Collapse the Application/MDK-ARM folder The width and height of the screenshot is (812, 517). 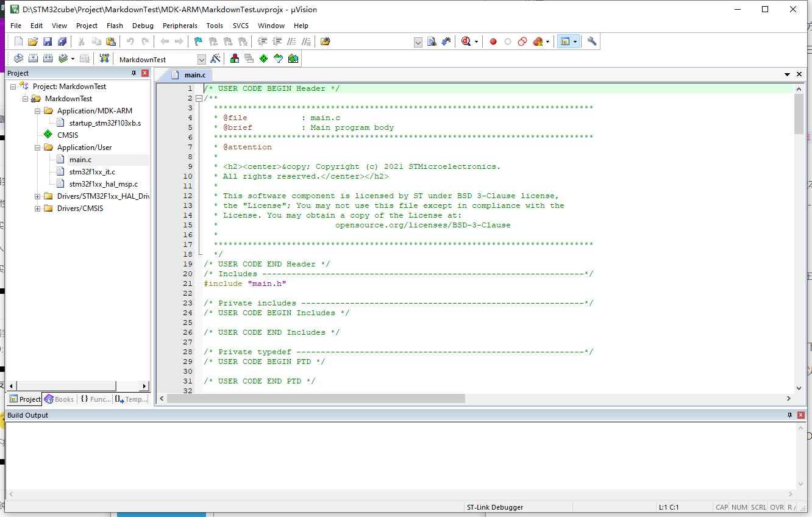(x=38, y=111)
